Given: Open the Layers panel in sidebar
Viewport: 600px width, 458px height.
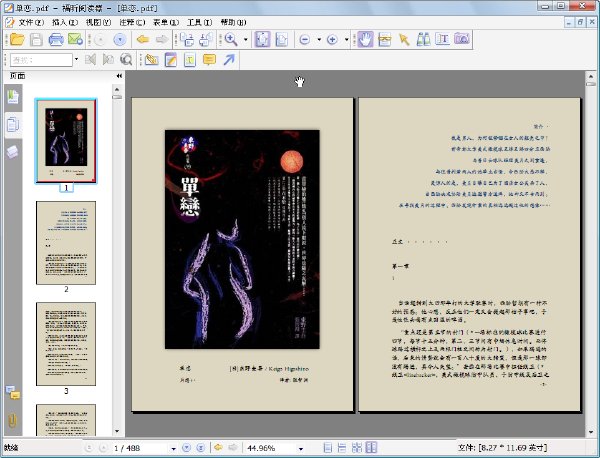Looking at the screenshot, I should click(x=13, y=152).
